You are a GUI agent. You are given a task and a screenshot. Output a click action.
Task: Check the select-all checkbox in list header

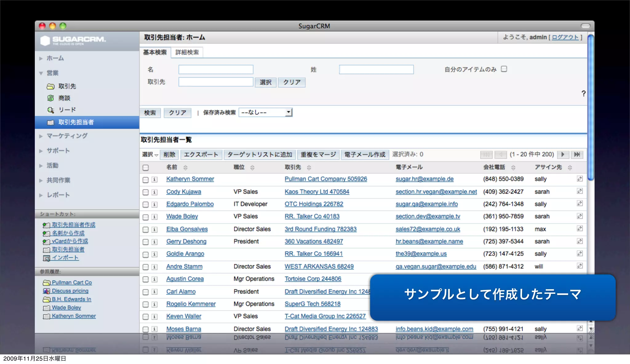(x=146, y=168)
